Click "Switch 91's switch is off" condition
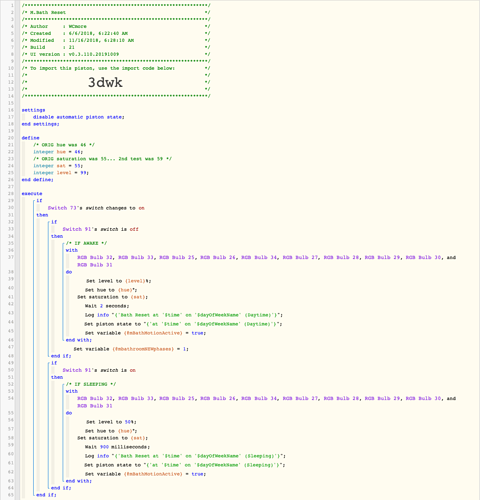Viewport: 482px width, 500px height. (x=100, y=229)
